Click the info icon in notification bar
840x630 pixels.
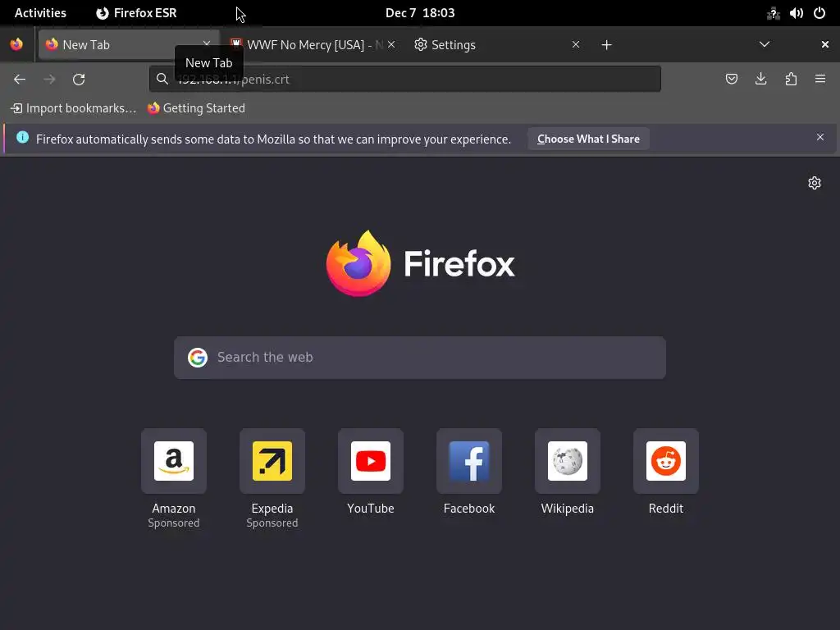[x=22, y=137]
